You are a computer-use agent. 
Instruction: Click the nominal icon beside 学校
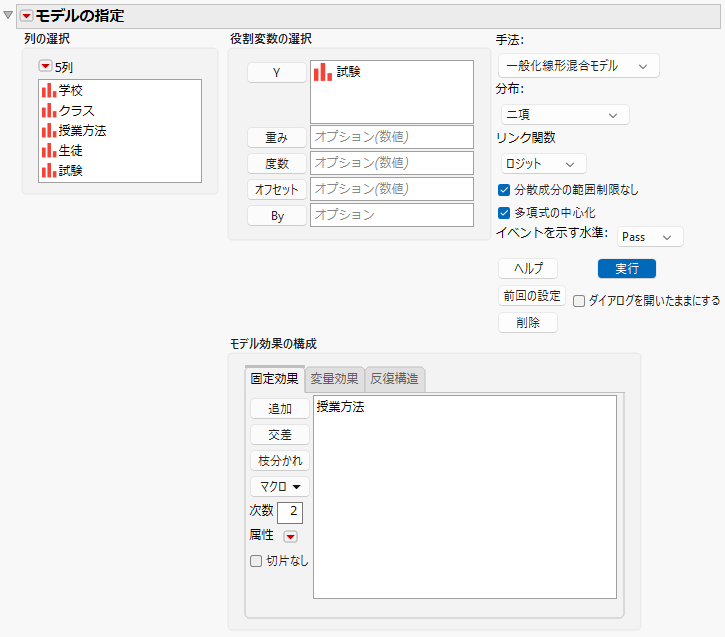click(49, 90)
